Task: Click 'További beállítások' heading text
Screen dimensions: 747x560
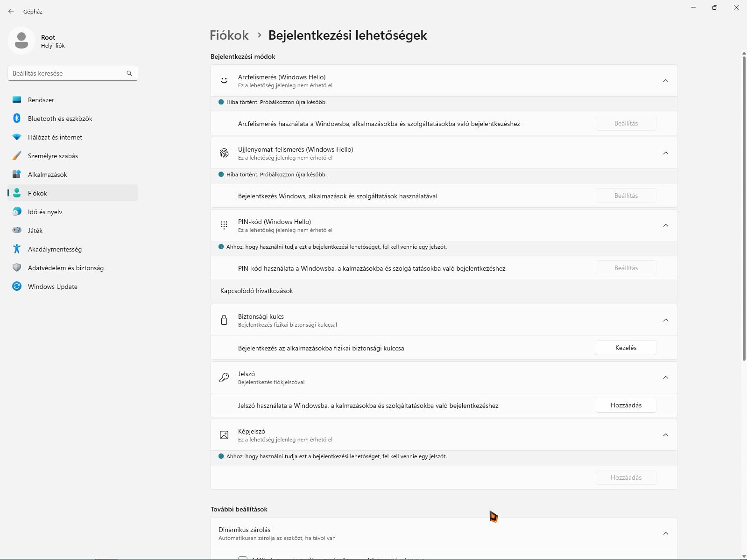Action: (x=239, y=509)
